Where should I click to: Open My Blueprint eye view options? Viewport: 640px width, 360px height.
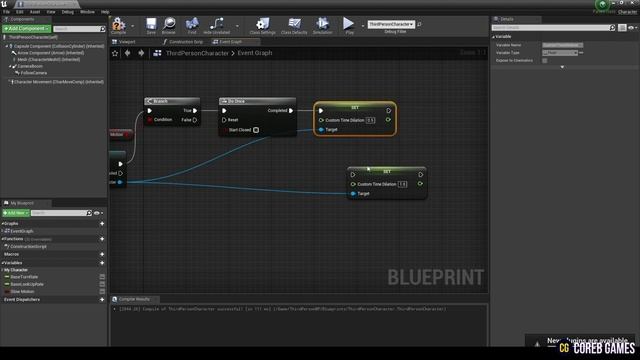click(x=98, y=213)
